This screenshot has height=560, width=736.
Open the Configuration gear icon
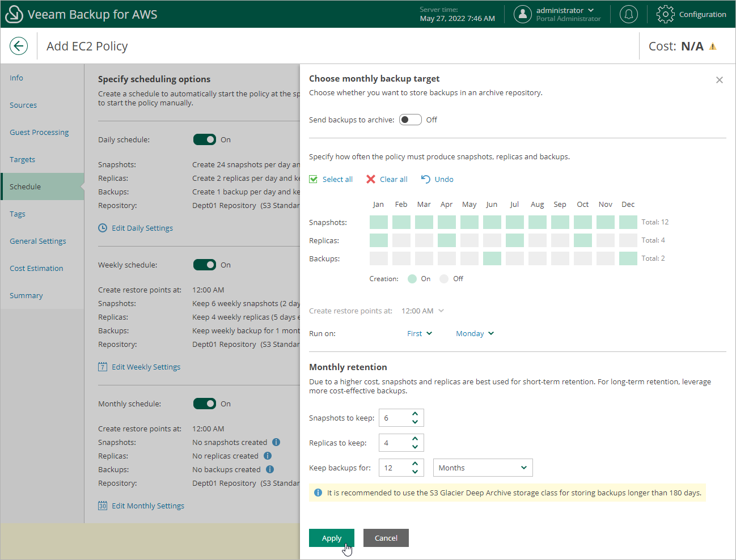point(665,14)
